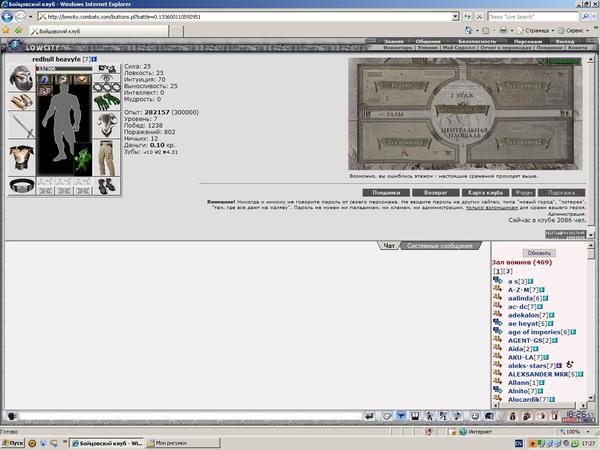600x450 pixels.
Task: Select player aalinda in the user list
Action: coord(520,298)
